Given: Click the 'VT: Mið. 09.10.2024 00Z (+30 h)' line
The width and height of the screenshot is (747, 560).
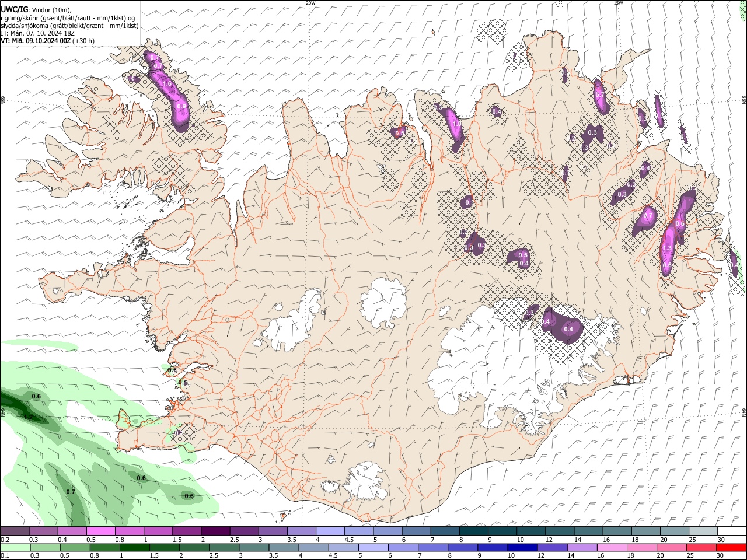Looking at the screenshot, I should click(47, 41).
